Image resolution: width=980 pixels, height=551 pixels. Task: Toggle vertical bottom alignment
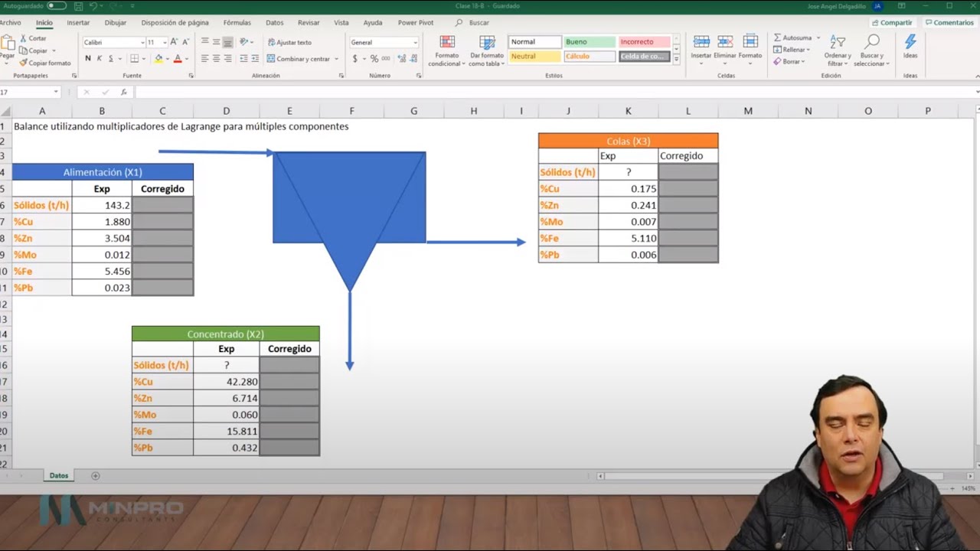(228, 42)
